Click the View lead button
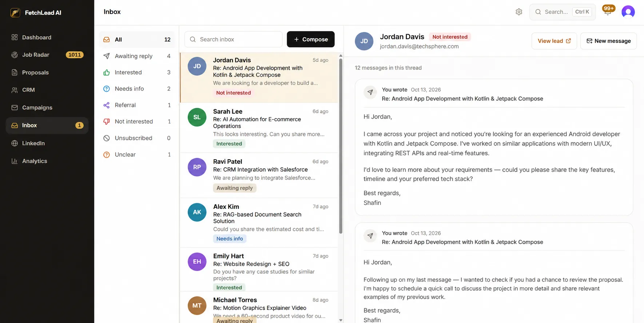 (x=554, y=41)
